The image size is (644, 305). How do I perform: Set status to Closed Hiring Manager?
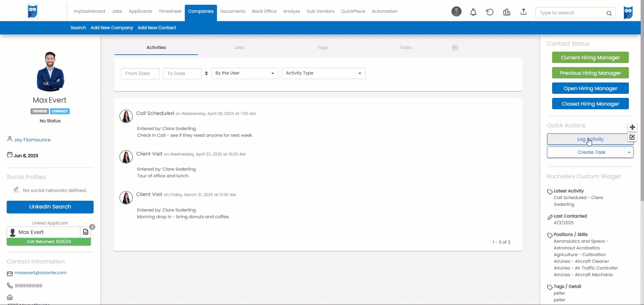tap(590, 104)
